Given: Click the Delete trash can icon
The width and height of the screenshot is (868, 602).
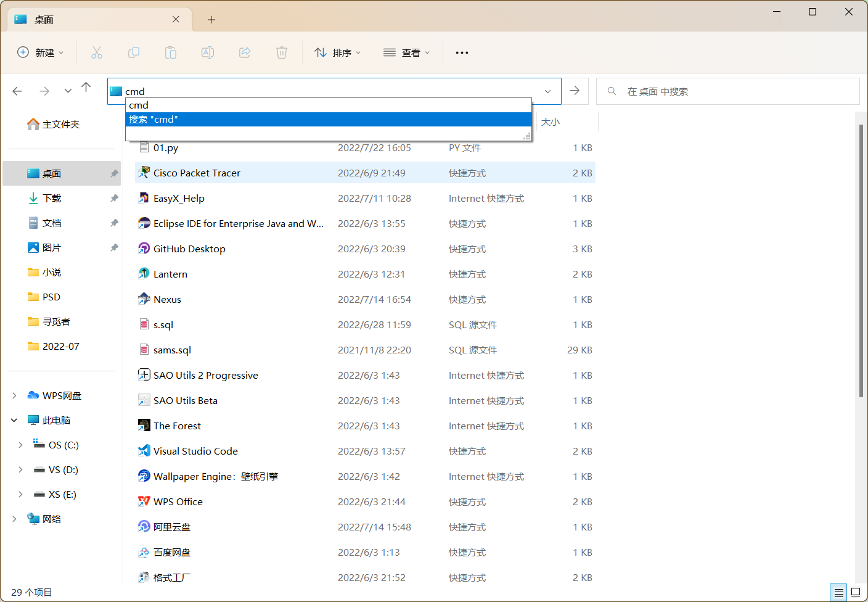Looking at the screenshot, I should 282,52.
